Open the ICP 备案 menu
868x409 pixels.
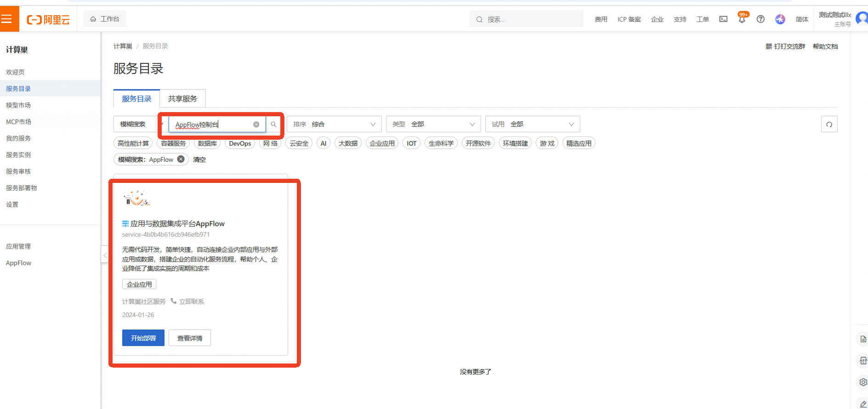click(x=629, y=19)
